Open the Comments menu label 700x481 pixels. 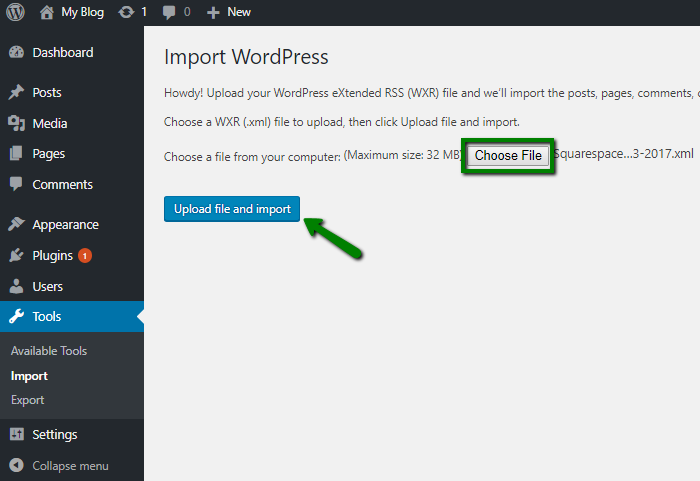coord(62,184)
